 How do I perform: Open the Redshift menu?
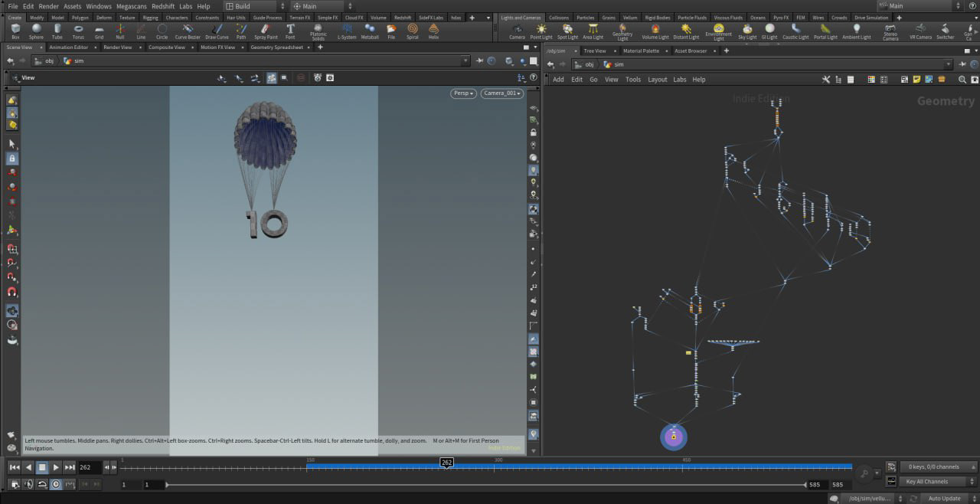click(x=163, y=6)
